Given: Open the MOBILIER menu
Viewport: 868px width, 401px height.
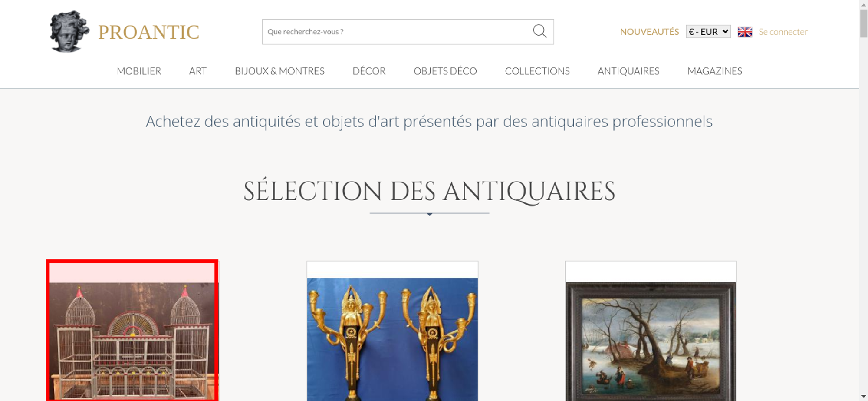Looking at the screenshot, I should pos(139,71).
